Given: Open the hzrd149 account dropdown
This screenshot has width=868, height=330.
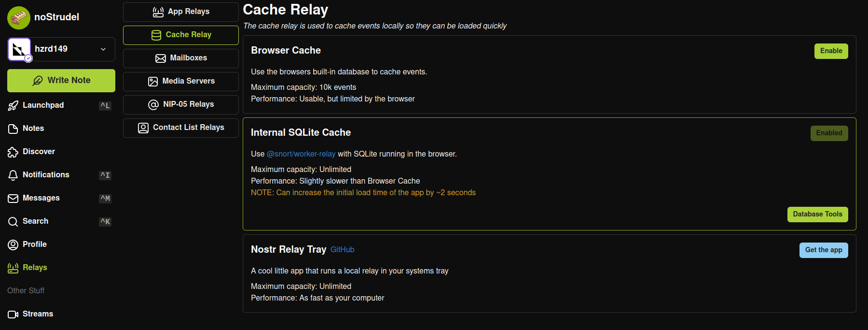Looking at the screenshot, I should (x=103, y=49).
